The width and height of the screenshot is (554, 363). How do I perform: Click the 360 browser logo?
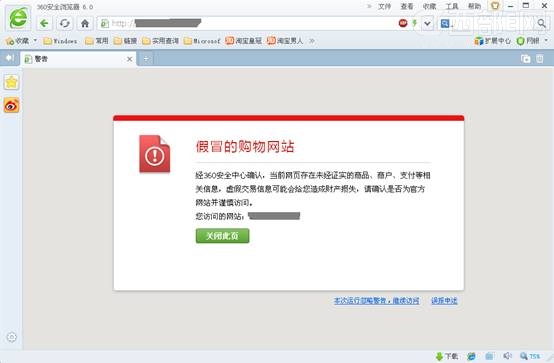18,18
